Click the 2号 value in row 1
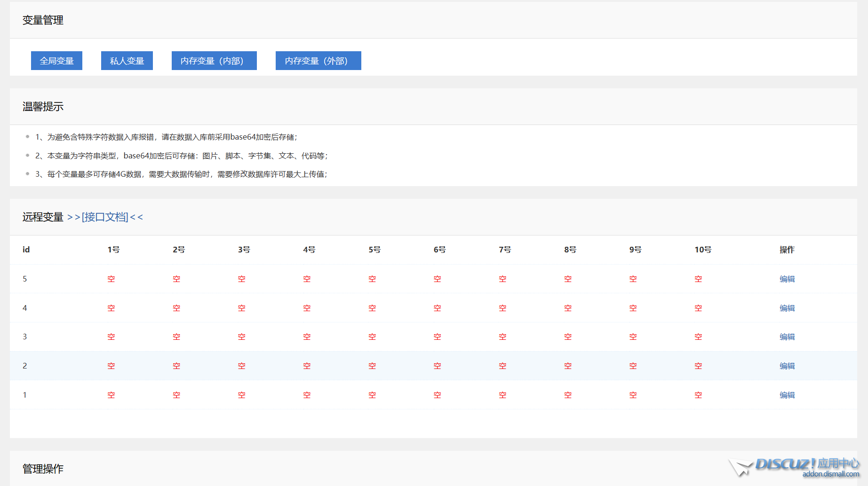868x486 pixels. coord(176,395)
